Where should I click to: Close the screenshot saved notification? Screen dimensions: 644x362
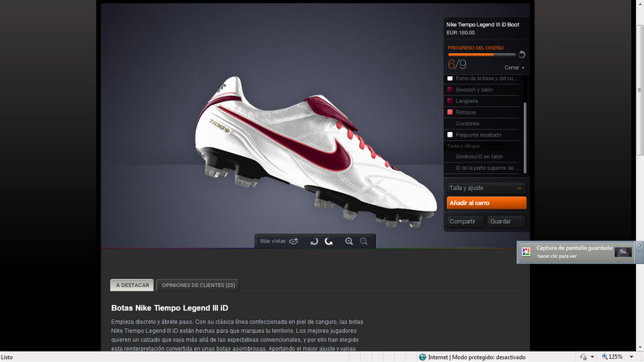pyautogui.click(x=638, y=245)
